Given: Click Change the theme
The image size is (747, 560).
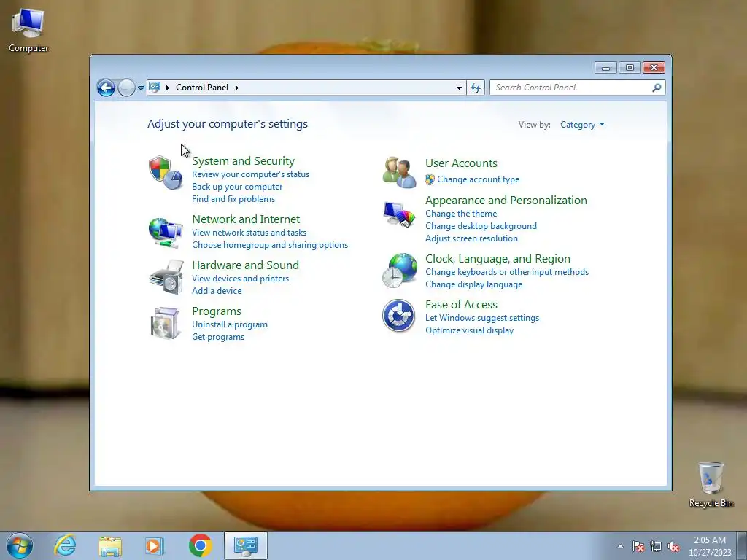Looking at the screenshot, I should [461, 214].
